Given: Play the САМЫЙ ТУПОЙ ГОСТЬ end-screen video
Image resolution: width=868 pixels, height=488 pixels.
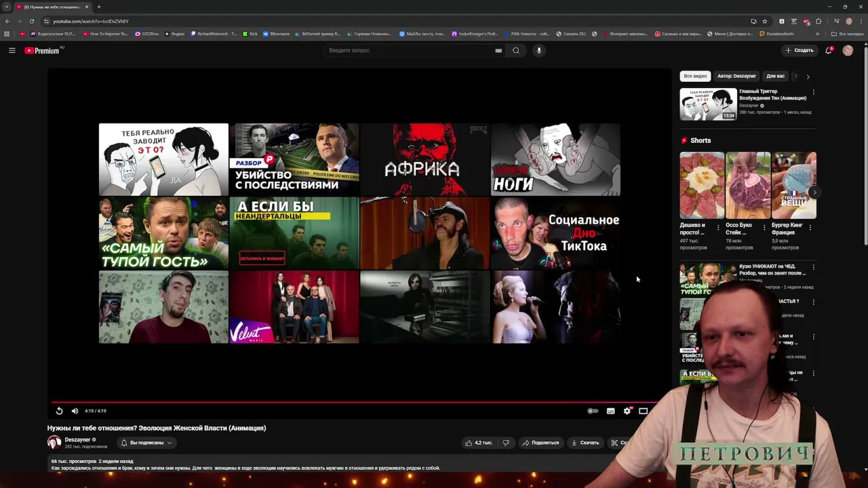Looking at the screenshot, I should (x=163, y=233).
